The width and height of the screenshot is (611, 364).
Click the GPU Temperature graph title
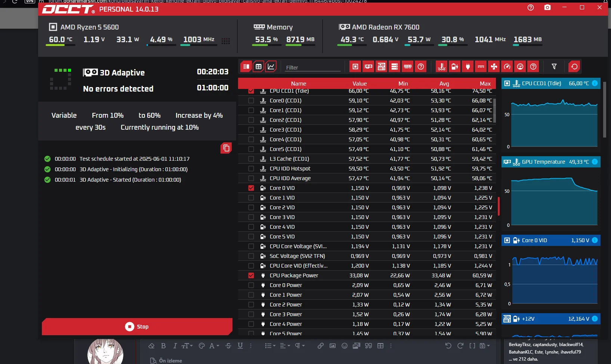pos(543,162)
